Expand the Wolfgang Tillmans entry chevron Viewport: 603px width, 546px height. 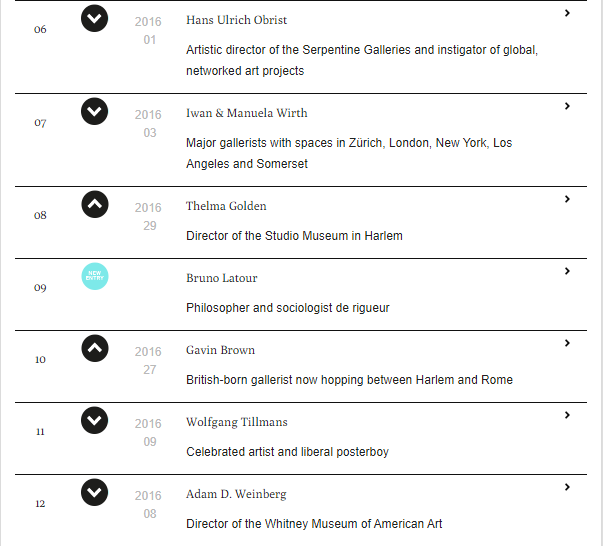567,415
